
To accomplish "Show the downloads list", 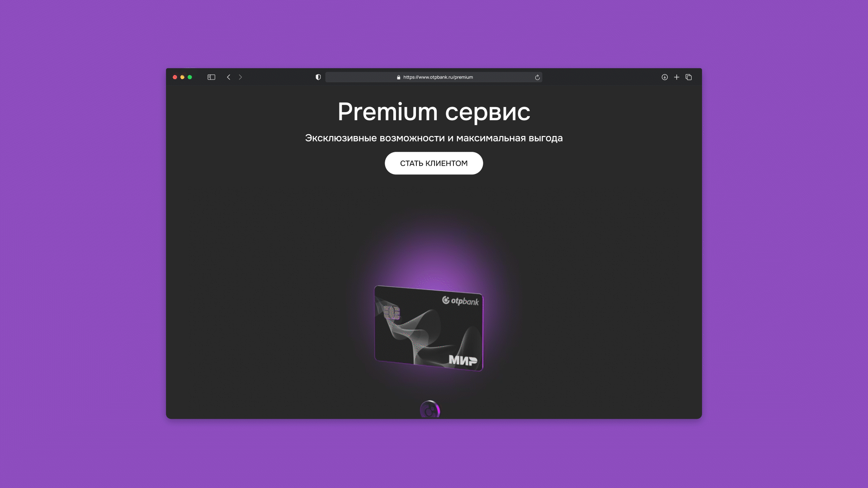I will coord(665,77).
